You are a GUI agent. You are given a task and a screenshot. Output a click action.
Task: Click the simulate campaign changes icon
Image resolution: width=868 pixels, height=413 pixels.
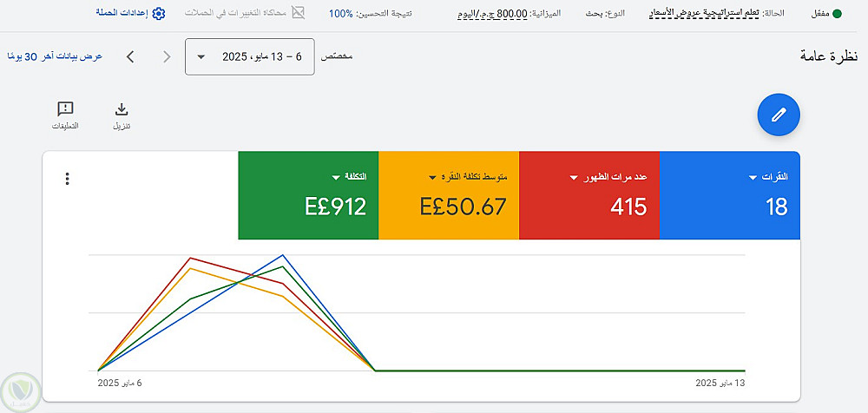pyautogui.click(x=299, y=14)
